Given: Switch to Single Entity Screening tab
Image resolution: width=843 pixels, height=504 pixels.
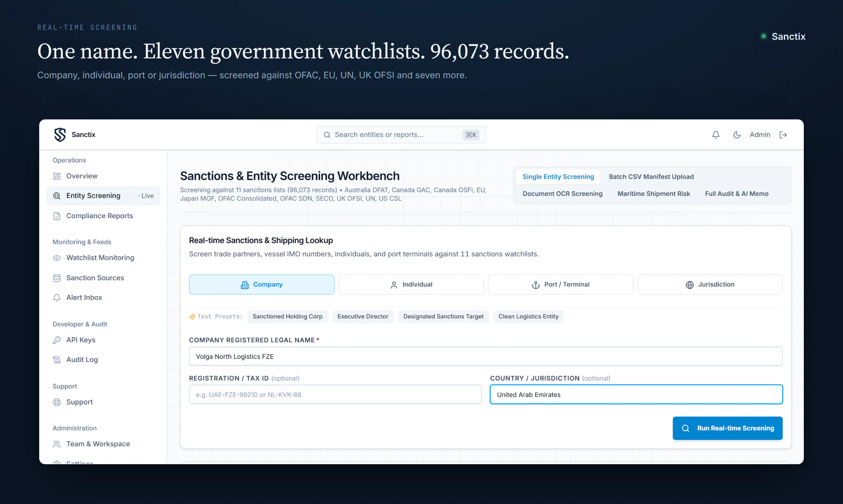Looking at the screenshot, I should tap(558, 177).
